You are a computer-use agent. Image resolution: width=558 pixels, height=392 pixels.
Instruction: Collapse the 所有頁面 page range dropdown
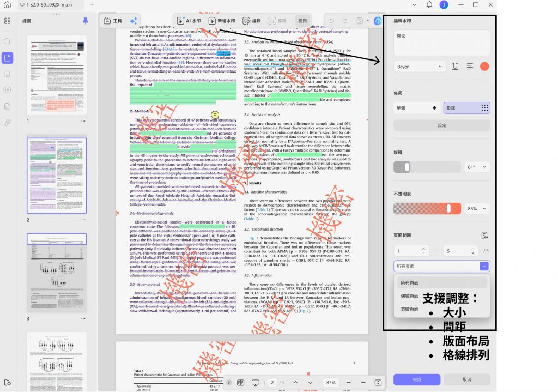[484, 266]
